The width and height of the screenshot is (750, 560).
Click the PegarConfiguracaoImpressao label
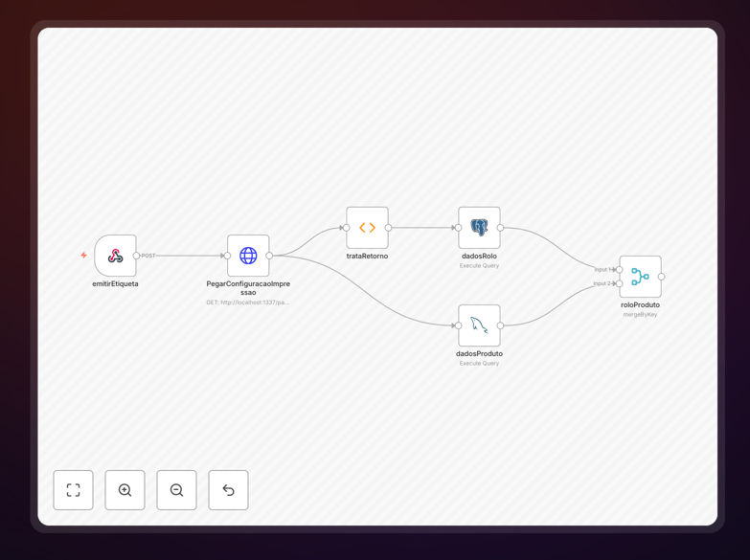[x=248, y=288]
